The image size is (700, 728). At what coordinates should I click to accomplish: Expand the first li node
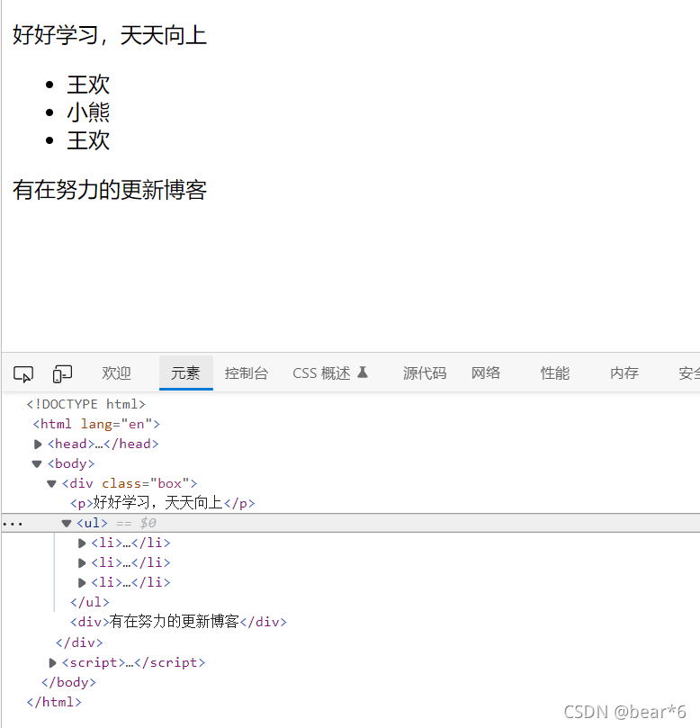(82, 544)
